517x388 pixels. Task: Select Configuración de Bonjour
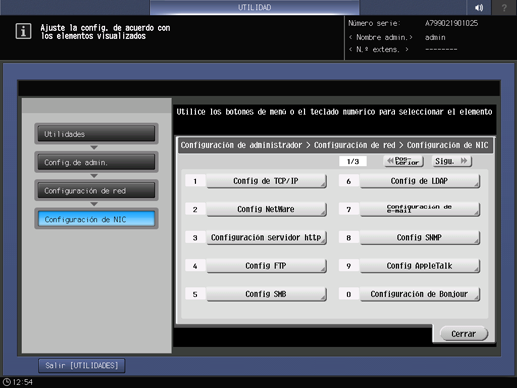click(x=420, y=294)
